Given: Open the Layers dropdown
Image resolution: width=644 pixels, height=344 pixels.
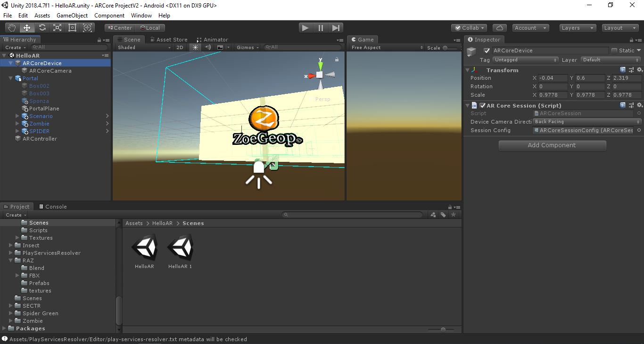Looking at the screenshot, I should (578, 28).
